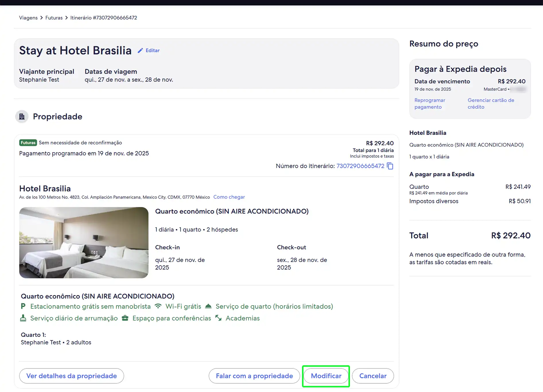Click Impostos diversos R$ 50.91 amount
543x392 pixels.
click(x=519, y=201)
